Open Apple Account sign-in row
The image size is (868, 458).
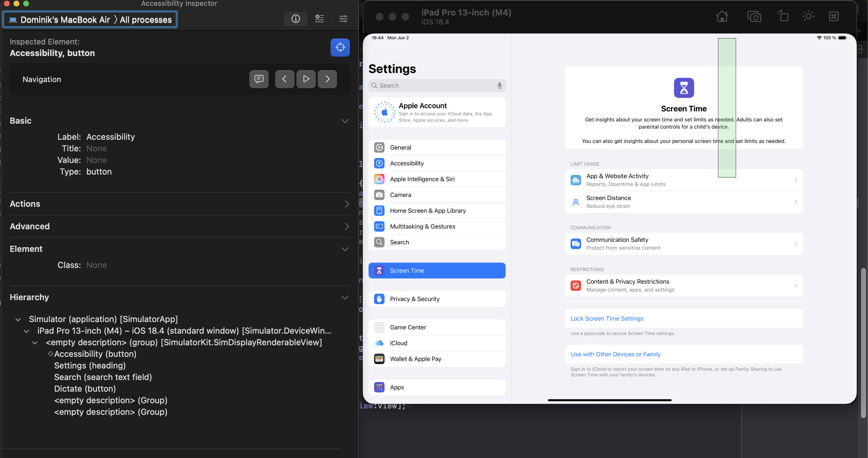pyautogui.click(x=437, y=112)
